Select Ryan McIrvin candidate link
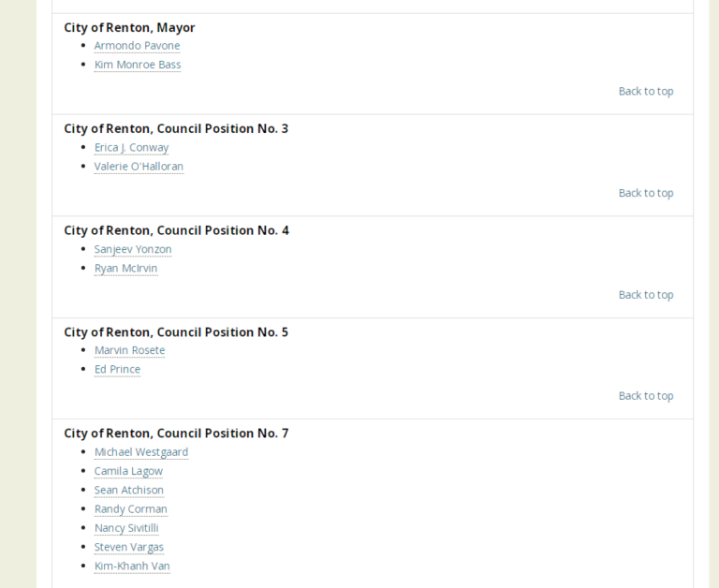 125,269
